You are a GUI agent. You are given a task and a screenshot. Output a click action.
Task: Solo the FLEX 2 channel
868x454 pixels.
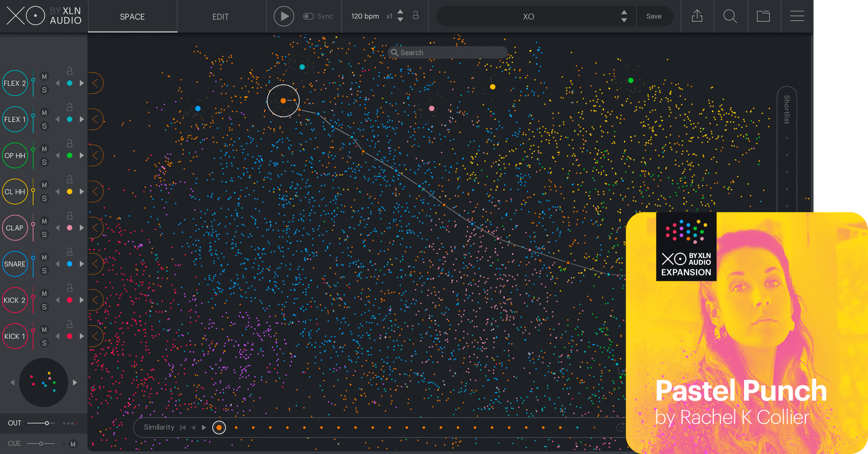(x=44, y=90)
